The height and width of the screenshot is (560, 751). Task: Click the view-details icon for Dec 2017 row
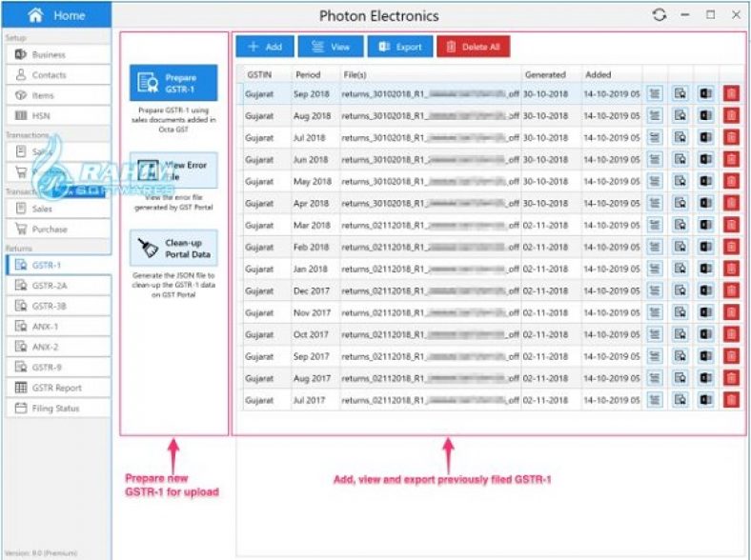[x=655, y=290]
